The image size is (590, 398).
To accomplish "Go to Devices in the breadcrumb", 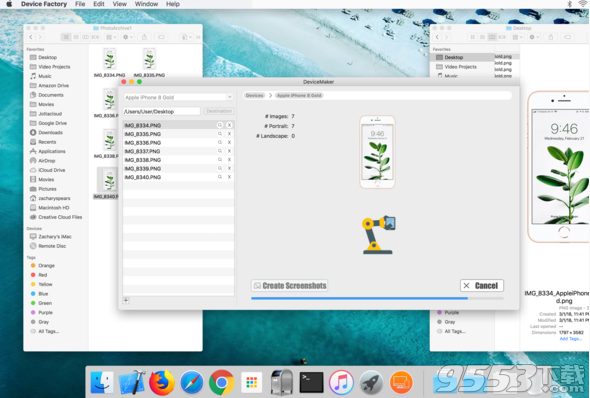I will tap(255, 96).
